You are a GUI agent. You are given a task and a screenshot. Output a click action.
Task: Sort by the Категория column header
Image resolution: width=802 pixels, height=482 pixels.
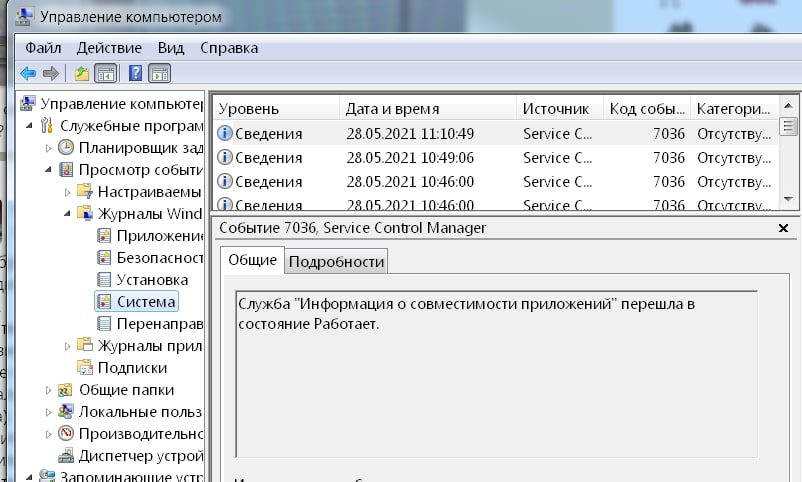tap(734, 109)
